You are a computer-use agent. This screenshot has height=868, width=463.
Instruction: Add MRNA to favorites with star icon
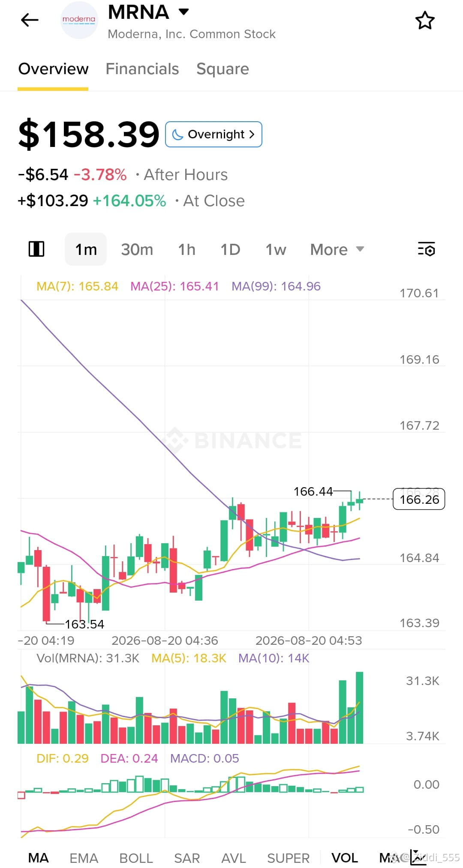pyautogui.click(x=425, y=21)
